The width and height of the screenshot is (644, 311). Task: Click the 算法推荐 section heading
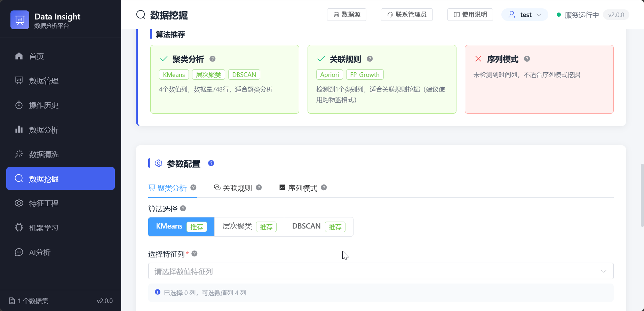point(170,34)
